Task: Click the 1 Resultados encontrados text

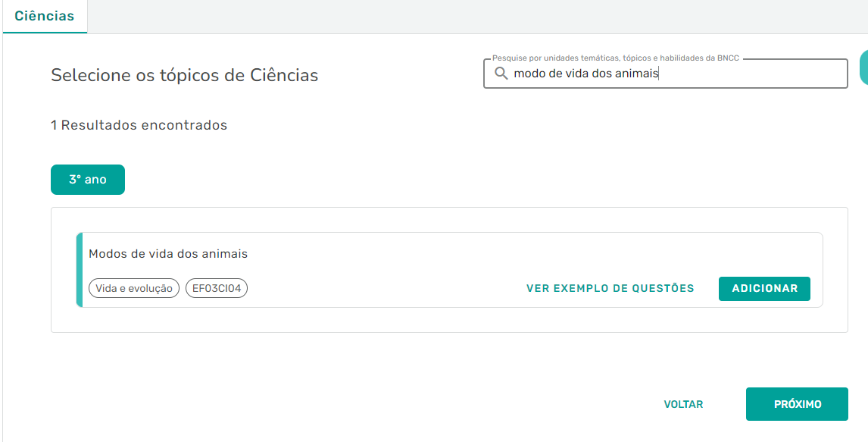Action: tap(139, 125)
